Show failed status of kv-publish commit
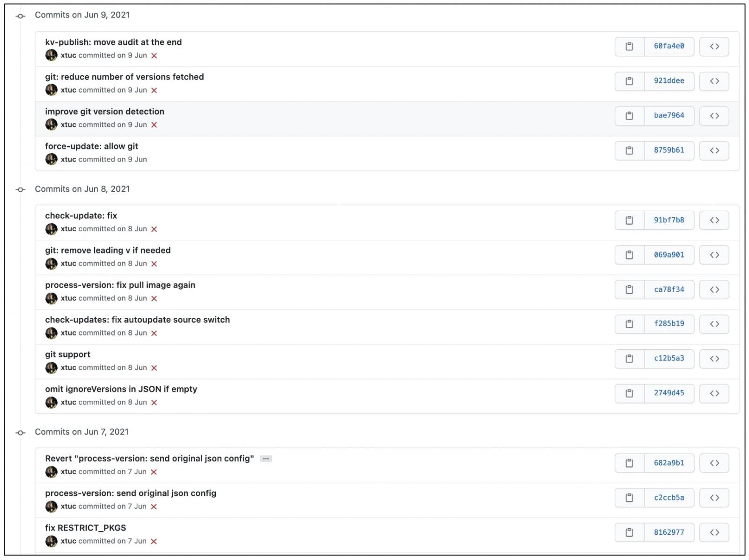Screen dimensions: 749x560 [154, 56]
